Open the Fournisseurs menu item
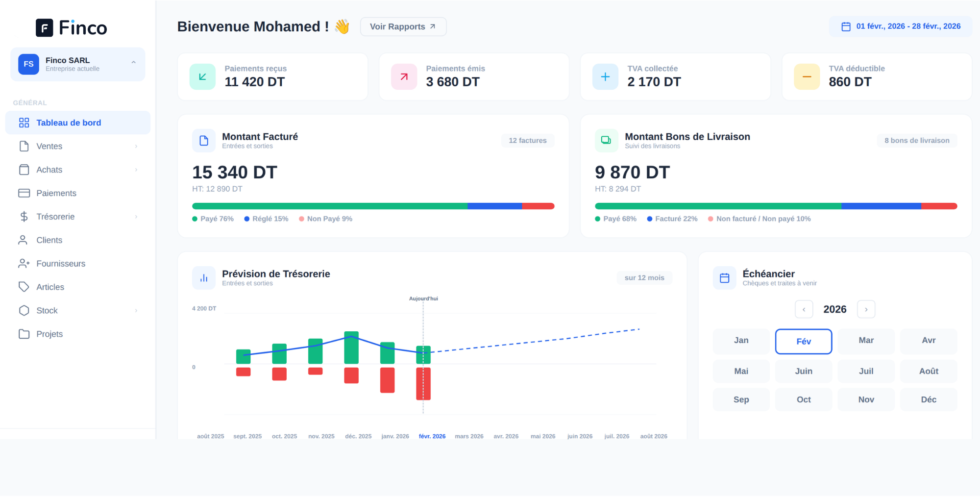 click(x=78, y=264)
